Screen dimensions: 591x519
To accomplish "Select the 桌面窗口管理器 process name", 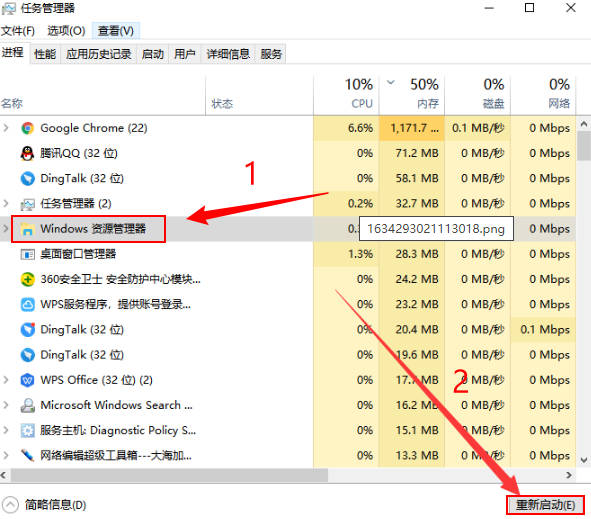I will 78,254.
